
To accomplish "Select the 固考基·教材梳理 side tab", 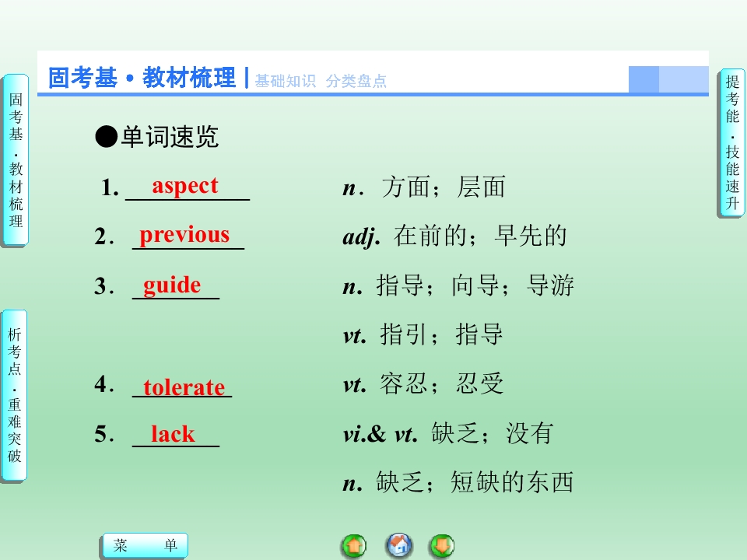I will pyautogui.click(x=16, y=160).
